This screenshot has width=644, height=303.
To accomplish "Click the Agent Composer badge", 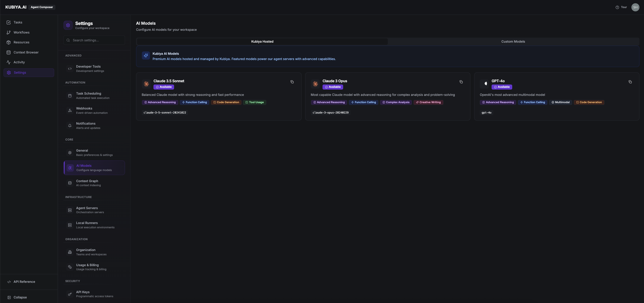I will (42, 7).
